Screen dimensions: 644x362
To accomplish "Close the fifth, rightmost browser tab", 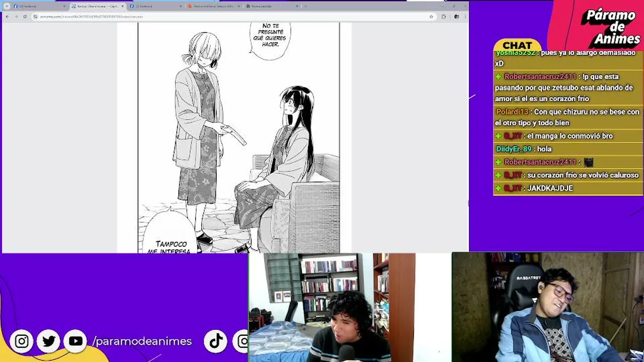I will [297, 6].
